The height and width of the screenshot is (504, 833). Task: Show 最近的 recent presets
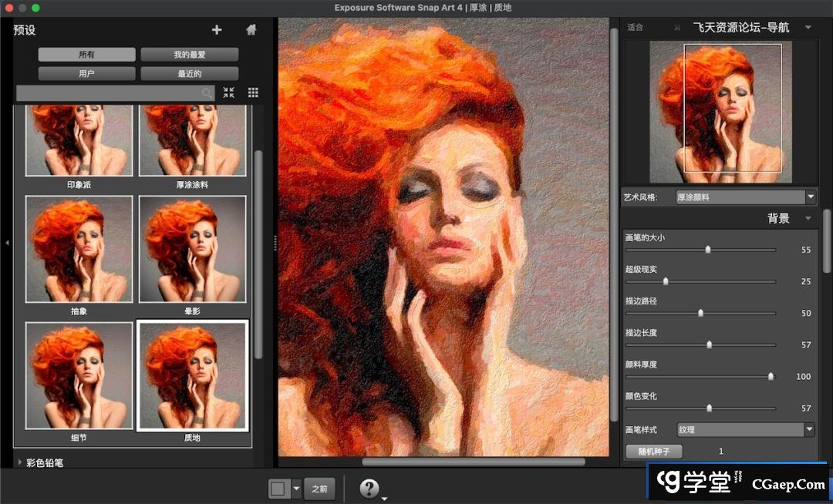[189, 74]
